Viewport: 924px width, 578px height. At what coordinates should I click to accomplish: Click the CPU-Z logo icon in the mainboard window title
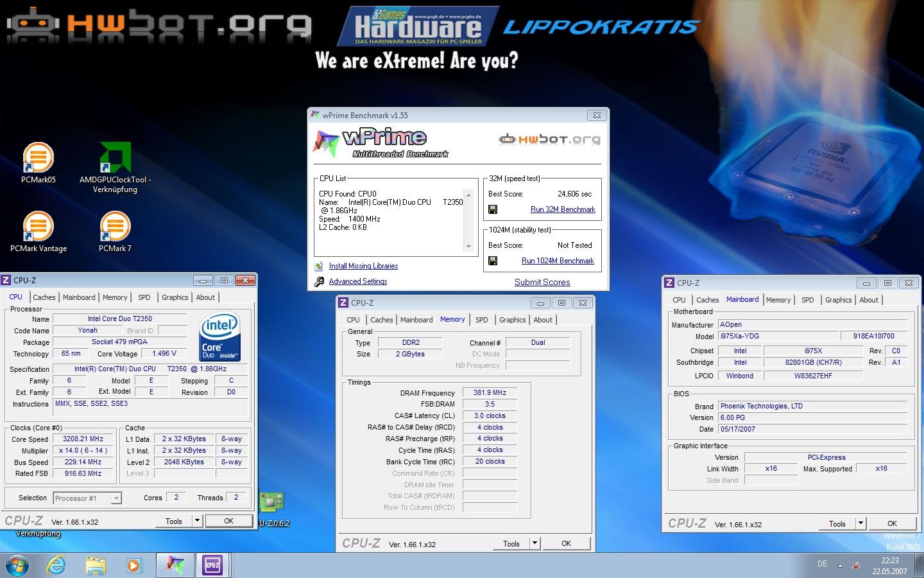[x=669, y=283]
